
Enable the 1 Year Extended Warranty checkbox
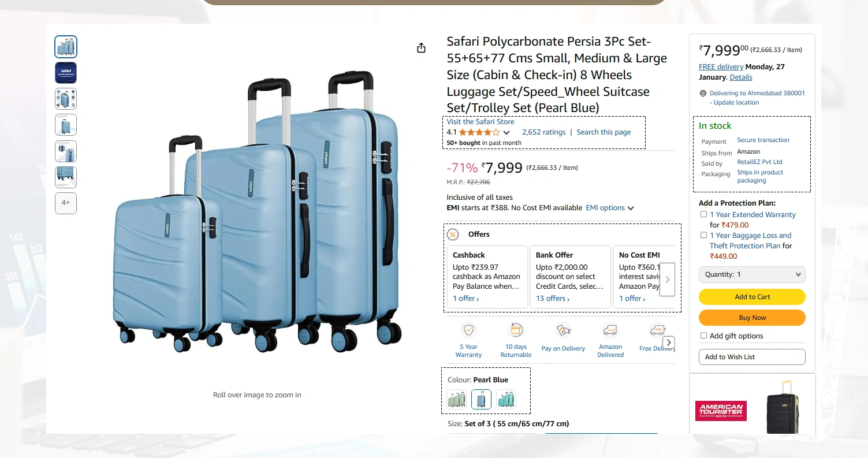(x=703, y=214)
